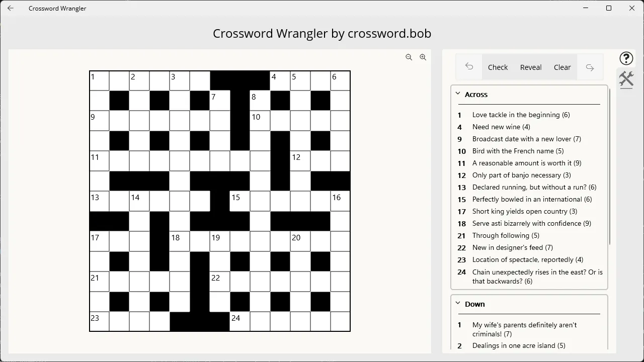This screenshot has width=644, height=362.
Task: Click grid cell numbered 23
Action: [100, 322]
